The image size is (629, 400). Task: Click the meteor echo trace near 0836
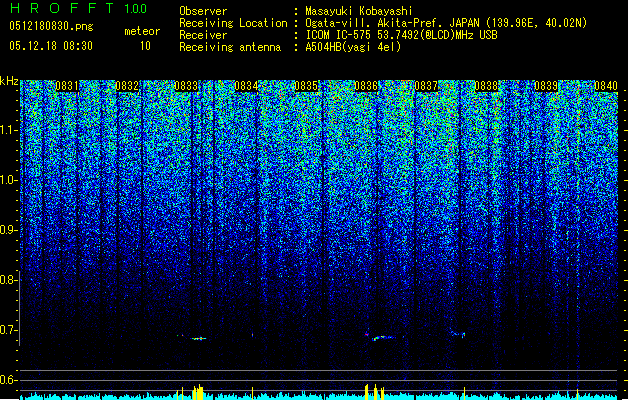click(381, 337)
